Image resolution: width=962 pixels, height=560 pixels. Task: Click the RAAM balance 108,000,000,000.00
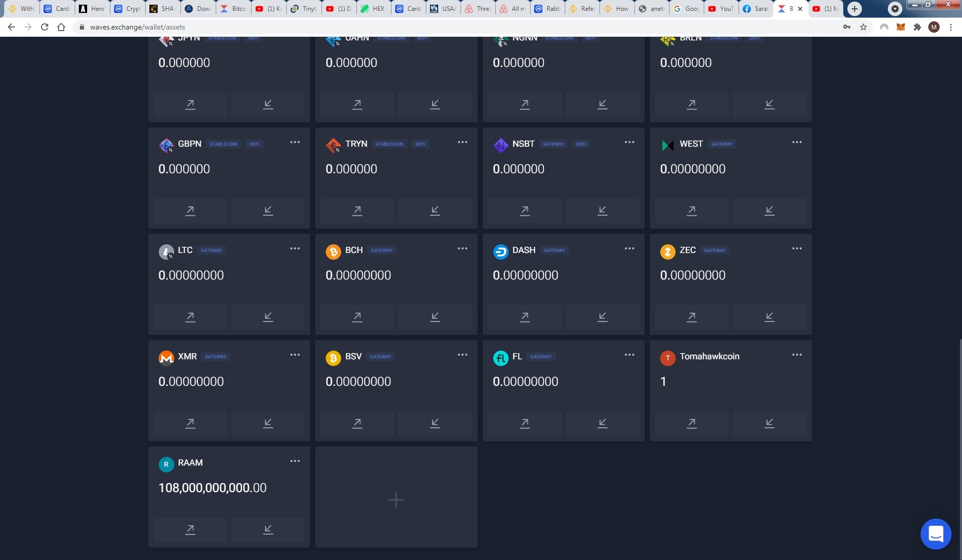(213, 488)
